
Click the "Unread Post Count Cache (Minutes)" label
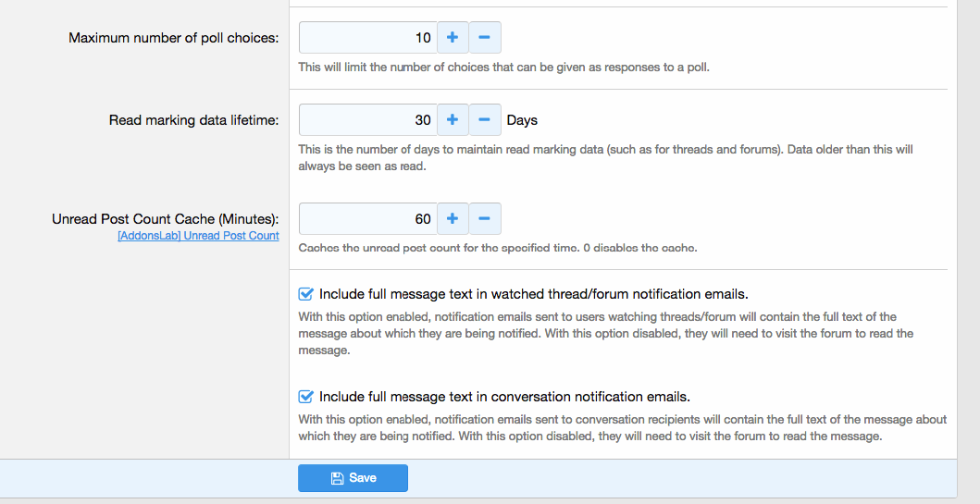tap(165, 219)
